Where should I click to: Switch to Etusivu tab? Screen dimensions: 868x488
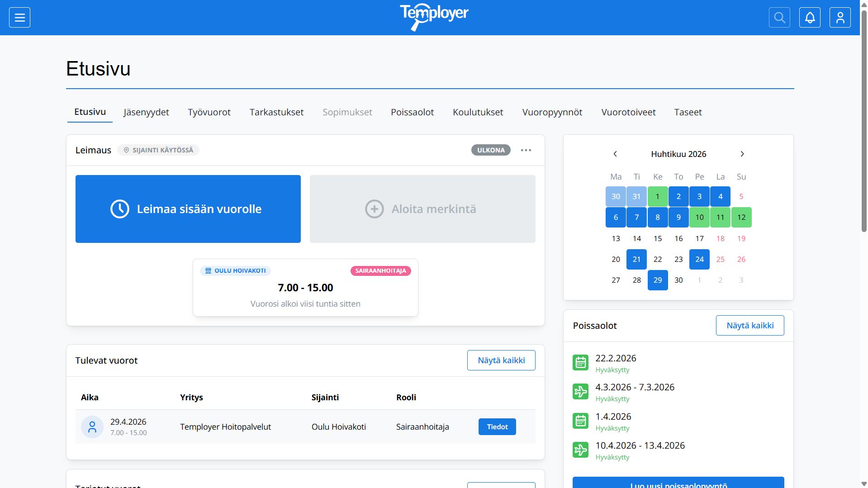coord(90,112)
